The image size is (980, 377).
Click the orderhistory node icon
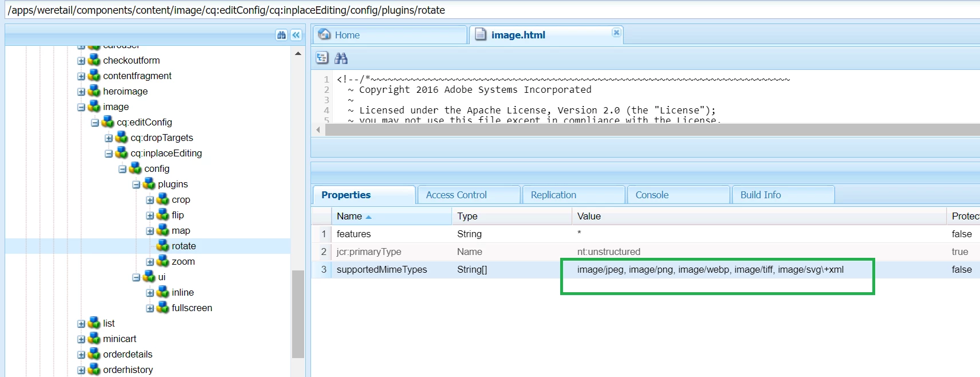coord(95,370)
